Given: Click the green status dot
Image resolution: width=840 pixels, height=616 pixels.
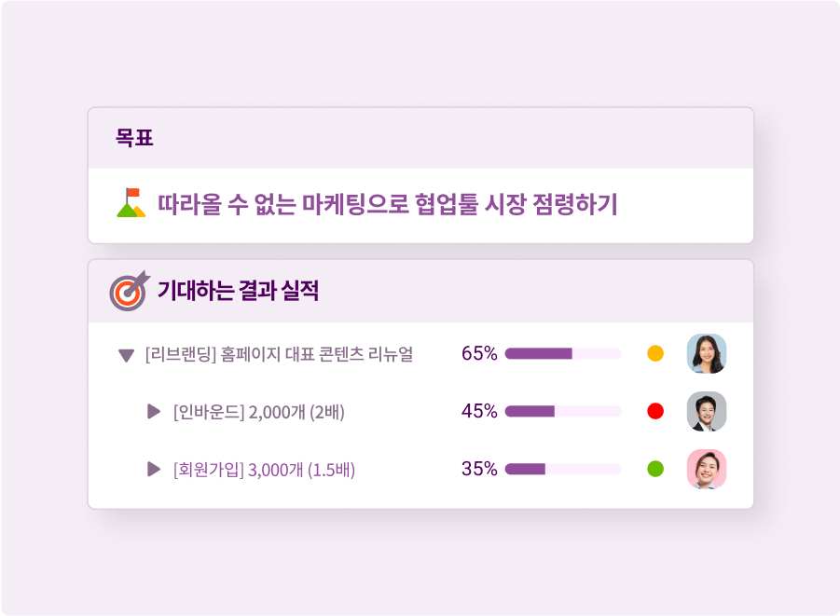Looking at the screenshot, I should pos(655,469).
